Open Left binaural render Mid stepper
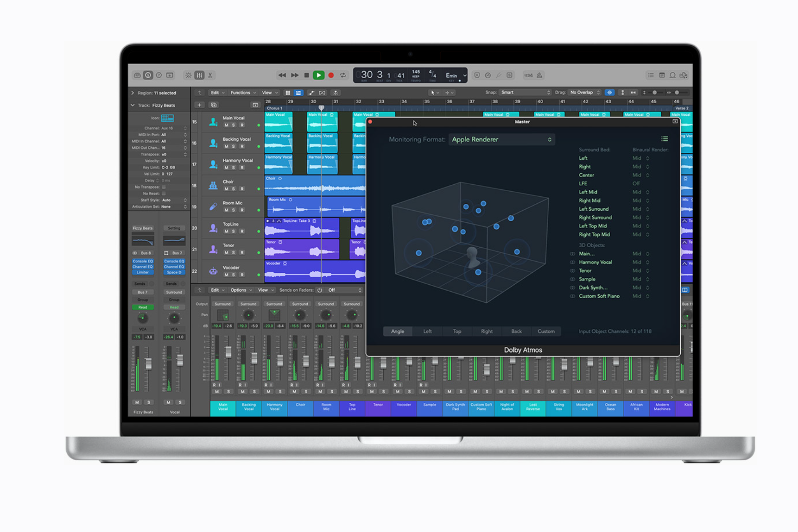The image size is (798, 532). click(x=647, y=158)
